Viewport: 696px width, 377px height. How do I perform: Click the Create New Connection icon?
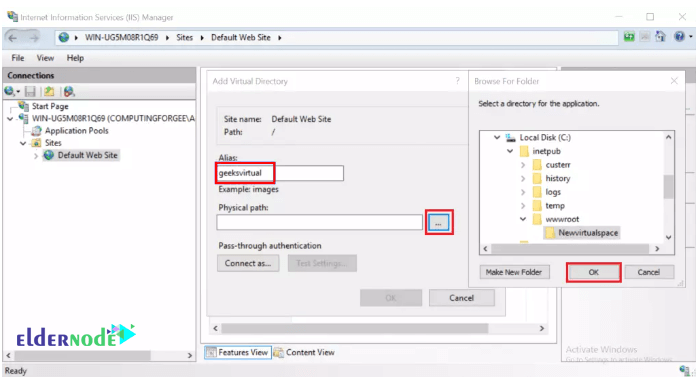click(9, 91)
